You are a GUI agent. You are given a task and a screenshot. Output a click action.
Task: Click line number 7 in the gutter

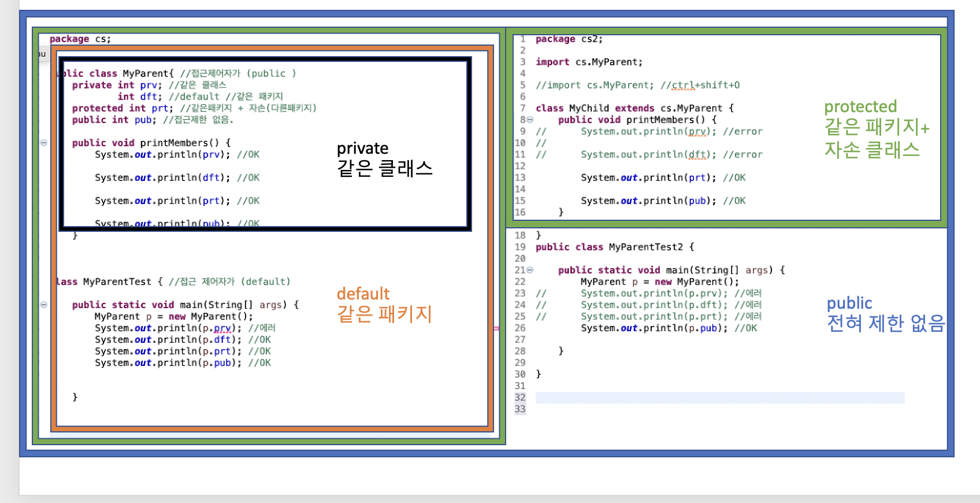pos(522,108)
